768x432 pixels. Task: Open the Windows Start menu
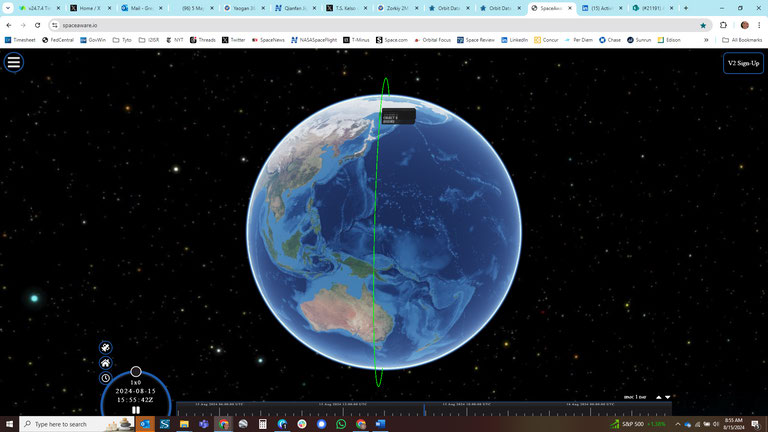(9, 424)
